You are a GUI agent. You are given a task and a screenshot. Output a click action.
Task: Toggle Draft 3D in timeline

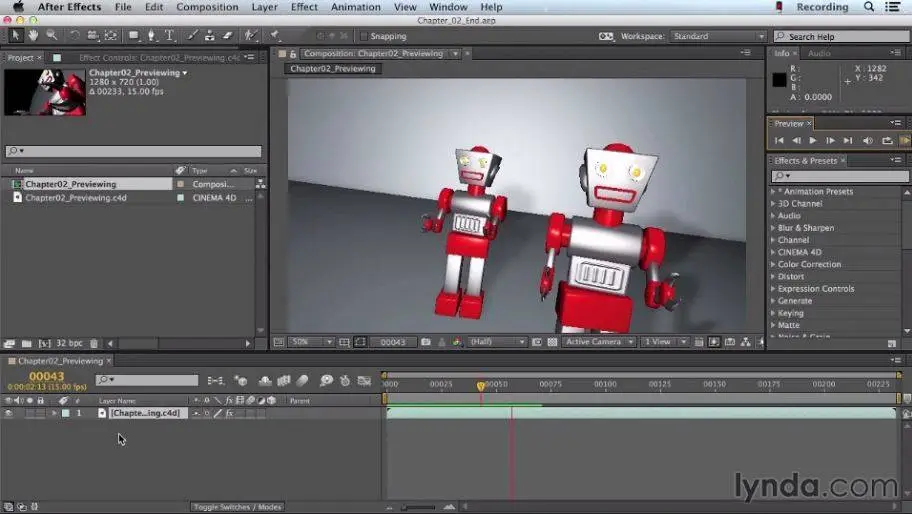click(x=241, y=381)
